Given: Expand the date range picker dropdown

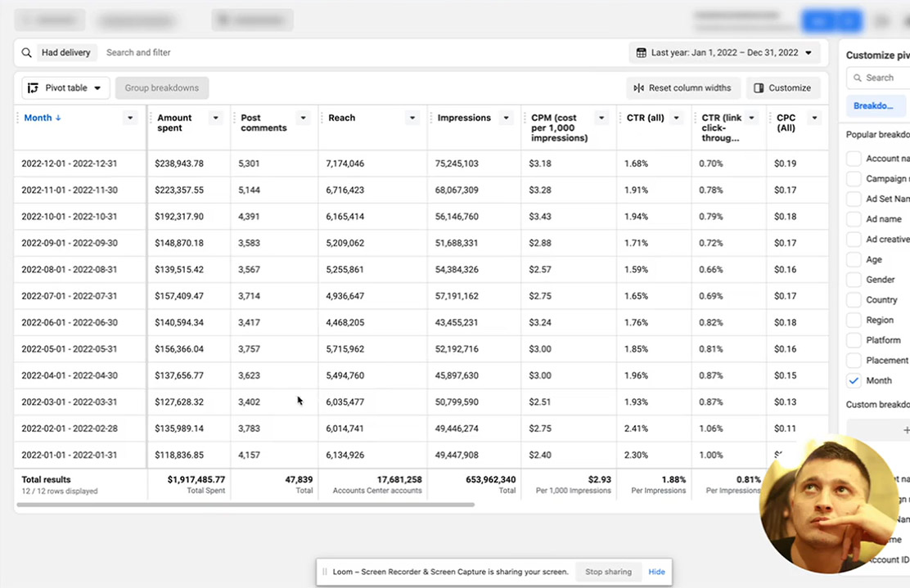Looking at the screenshot, I should point(809,53).
